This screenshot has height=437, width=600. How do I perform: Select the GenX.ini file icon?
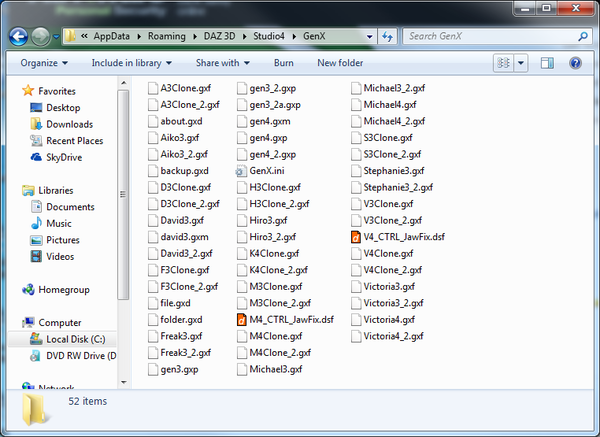click(241, 171)
